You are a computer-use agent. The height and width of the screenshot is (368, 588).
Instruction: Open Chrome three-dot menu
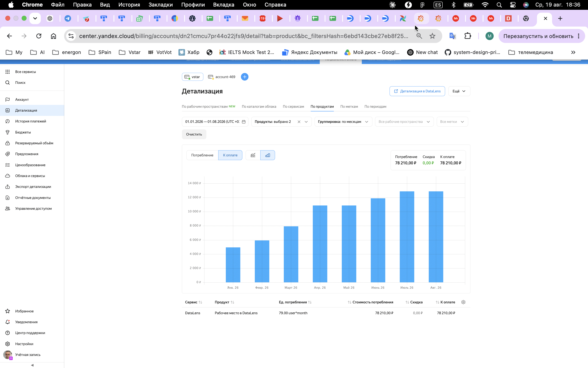point(579,36)
